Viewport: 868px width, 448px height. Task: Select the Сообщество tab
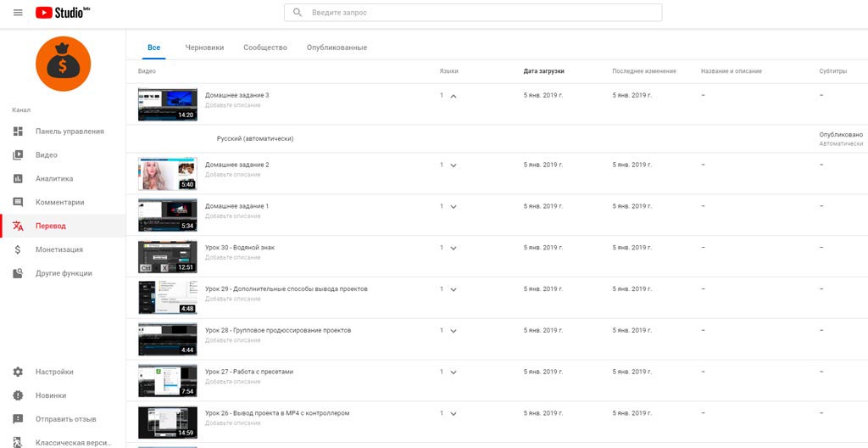(265, 48)
